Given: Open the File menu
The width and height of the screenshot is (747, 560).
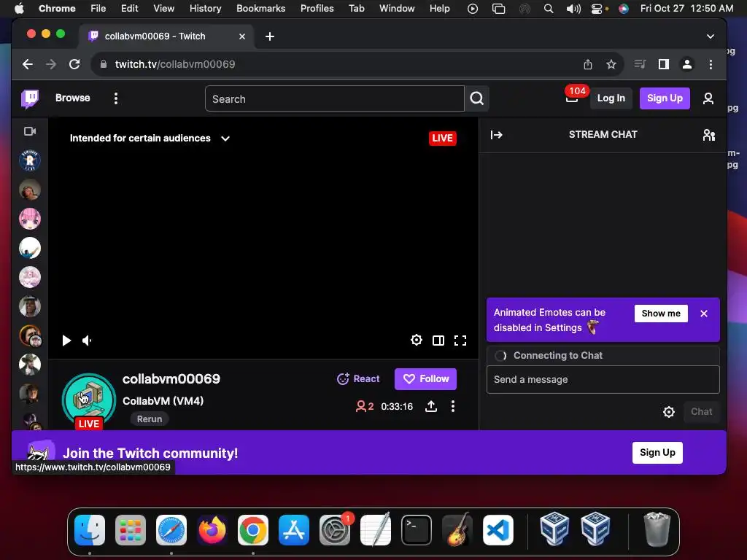Looking at the screenshot, I should point(98,8).
